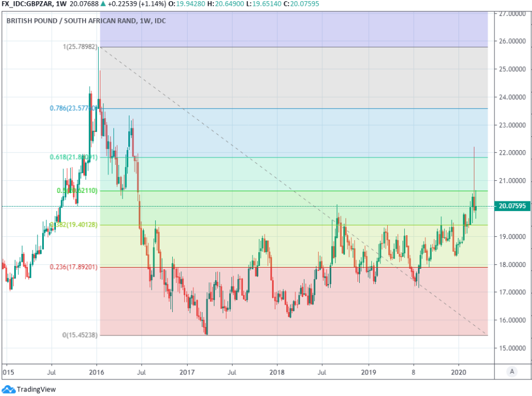Select the 0.236 (17.89201) Fibonacci label

(74, 267)
